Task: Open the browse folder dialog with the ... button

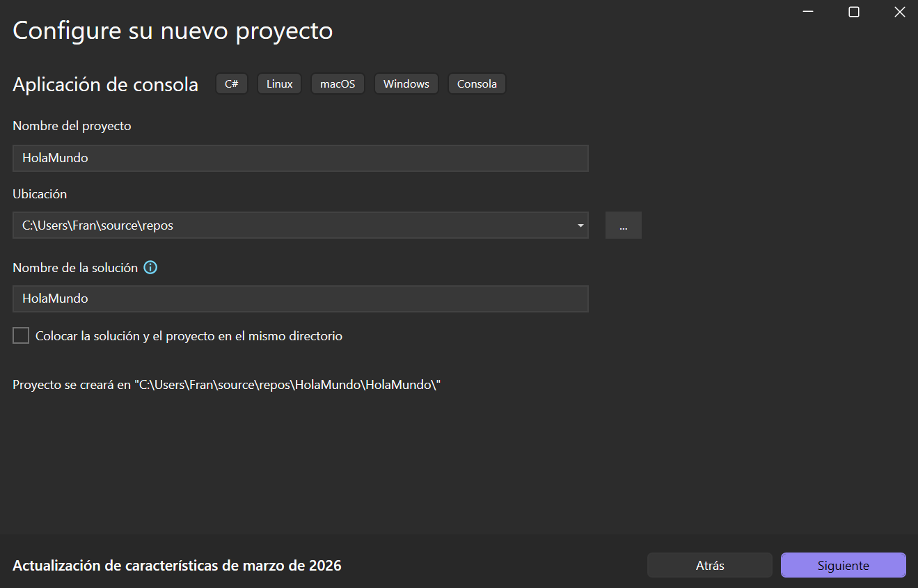Action: (x=623, y=225)
